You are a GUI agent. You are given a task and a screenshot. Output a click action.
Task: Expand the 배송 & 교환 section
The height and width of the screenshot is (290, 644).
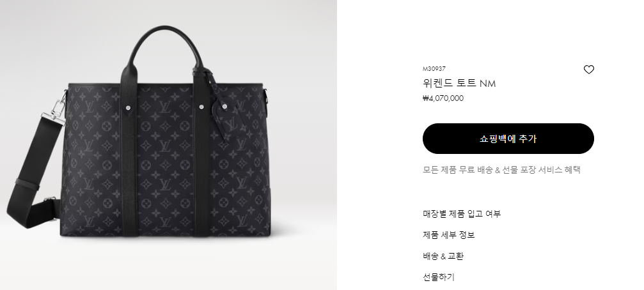443,256
